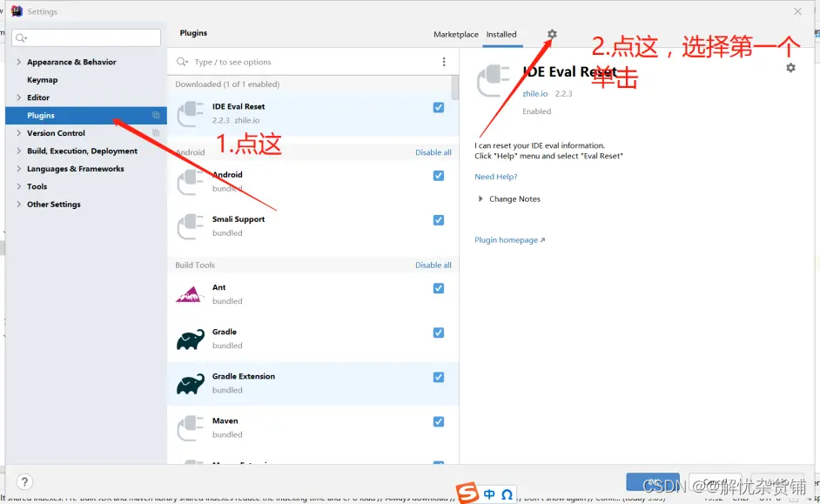This screenshot has height=504, width=820.
Task: Open the plugin list three-dot options menu
Action: 444,62
